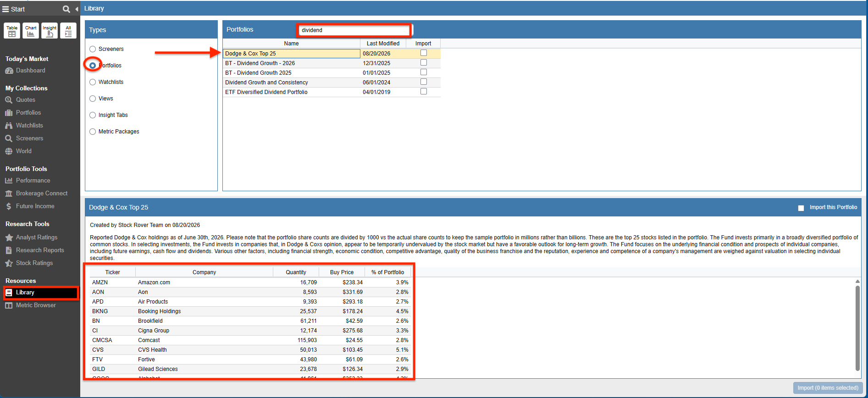
Task: Sort holdings by Buy Price header
Action: pyautogui.click(x=342, y=272)
